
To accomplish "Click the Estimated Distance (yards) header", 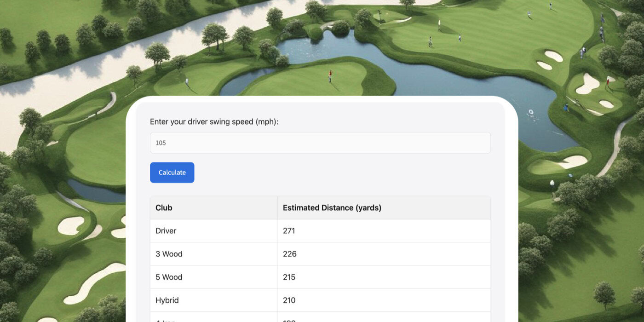I will [x=332, y=207].
